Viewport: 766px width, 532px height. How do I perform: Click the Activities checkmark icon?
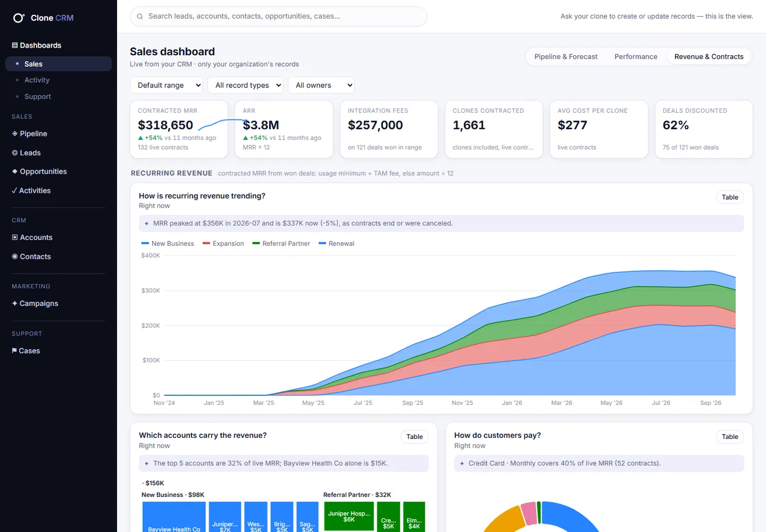(14, 190)
